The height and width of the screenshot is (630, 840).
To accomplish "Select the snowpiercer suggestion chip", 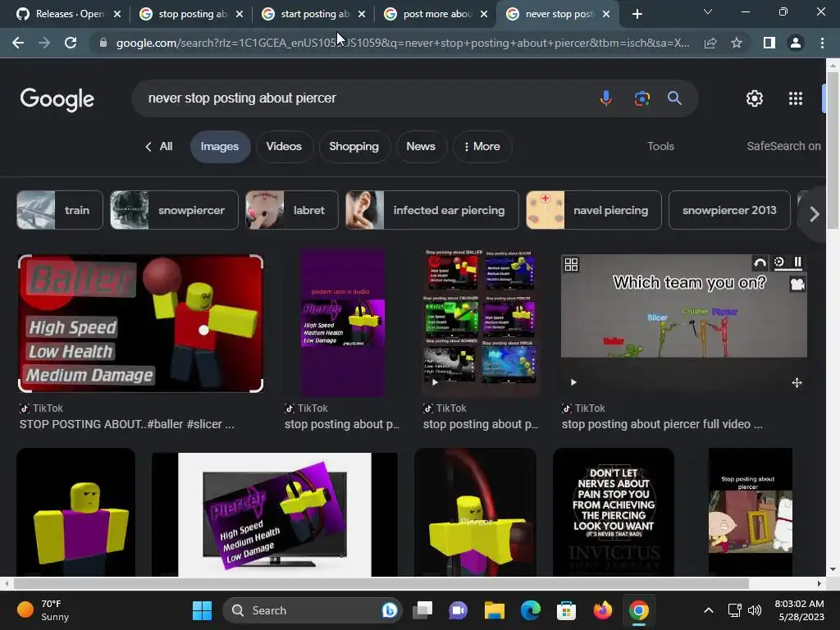I will tap(174, 210).
